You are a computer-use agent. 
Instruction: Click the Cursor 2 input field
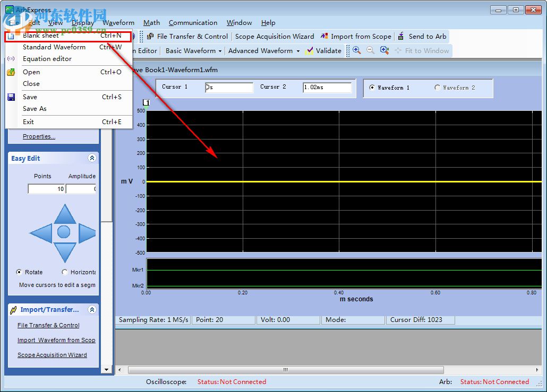pyautogui.click(x=327, y=88)
